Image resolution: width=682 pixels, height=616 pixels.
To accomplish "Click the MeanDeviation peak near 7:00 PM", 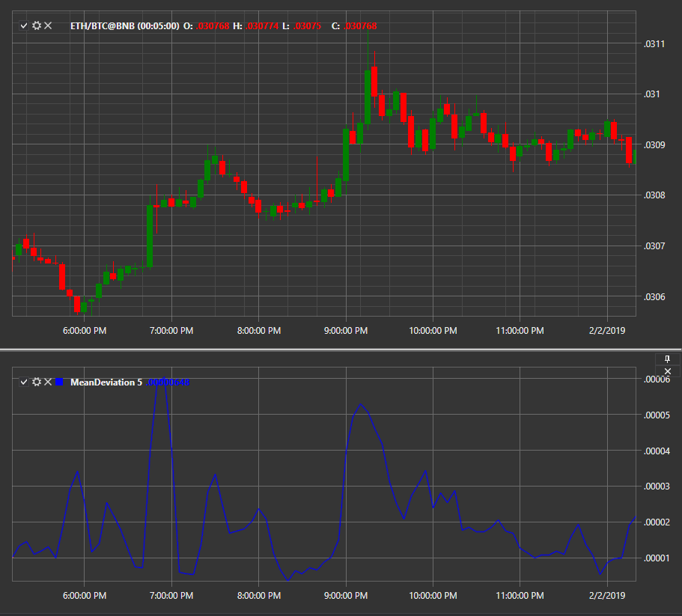I will (x=163, y=378).
